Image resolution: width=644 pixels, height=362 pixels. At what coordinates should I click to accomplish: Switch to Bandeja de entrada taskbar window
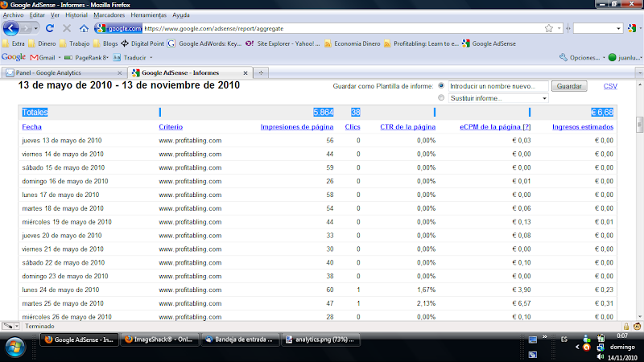(x=240, y=339)
